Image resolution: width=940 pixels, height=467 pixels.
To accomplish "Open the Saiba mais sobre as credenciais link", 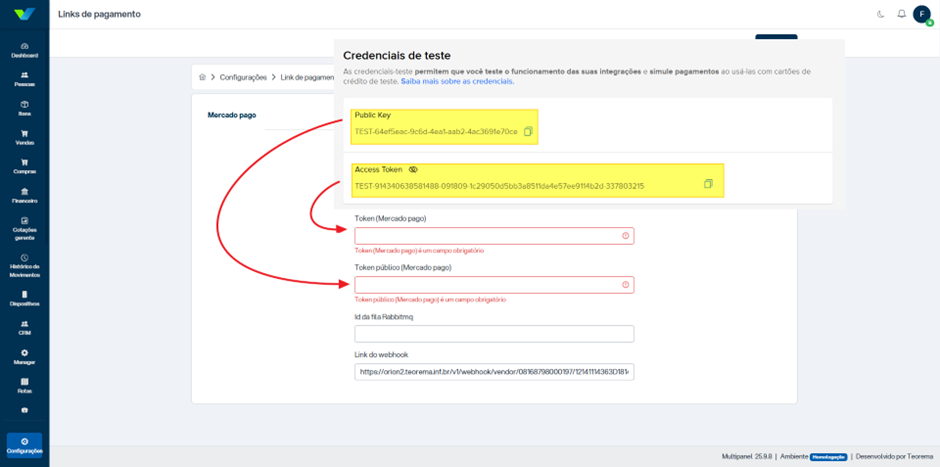I will tap(457, 82).
